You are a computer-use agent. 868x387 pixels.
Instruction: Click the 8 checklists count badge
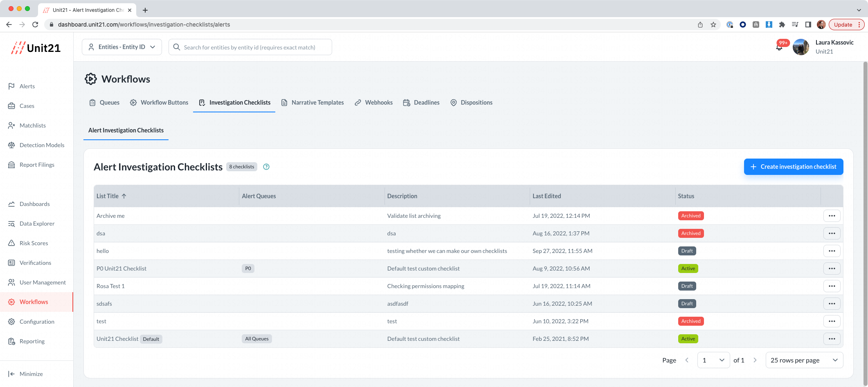(241, 167)
